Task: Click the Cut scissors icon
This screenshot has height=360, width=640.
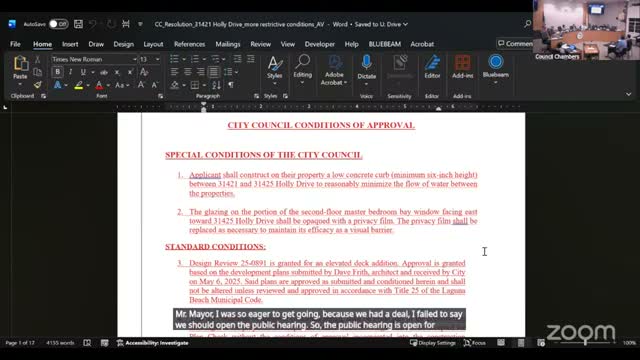Action: coord(37,60)
